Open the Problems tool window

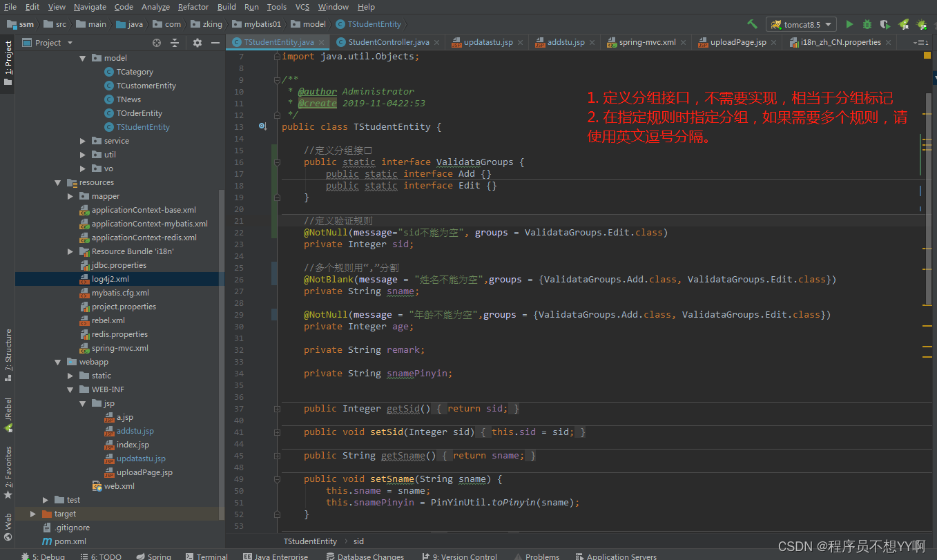[x=537, y=556]
